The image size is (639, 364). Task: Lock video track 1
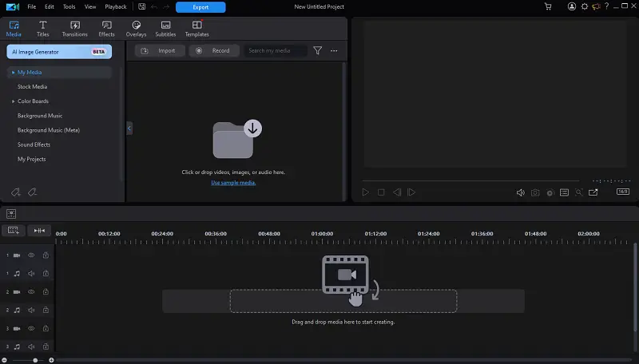coord(46,255)
